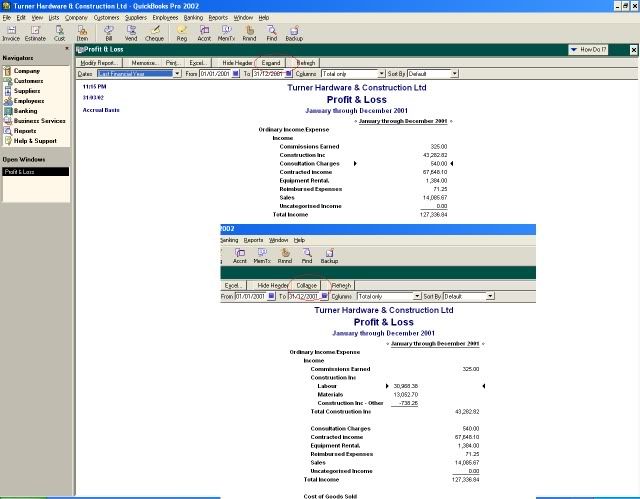Click Total Construction Inc row
Viewport: 640px width, 499px height.
tap(394, 412)
